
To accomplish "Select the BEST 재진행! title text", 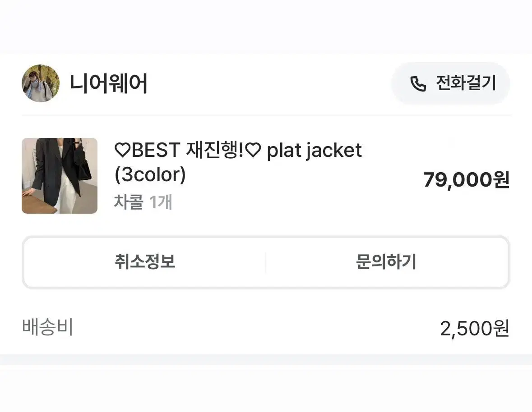I will pyautogui.click(x=187, y=150).
